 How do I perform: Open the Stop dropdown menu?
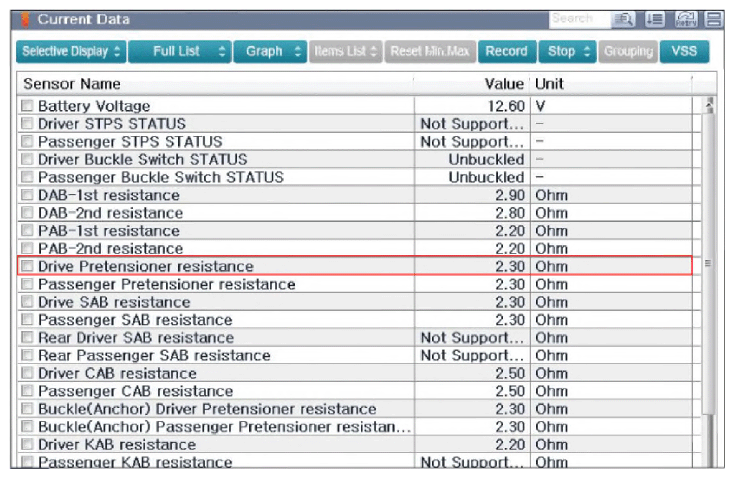click(567, 51)
